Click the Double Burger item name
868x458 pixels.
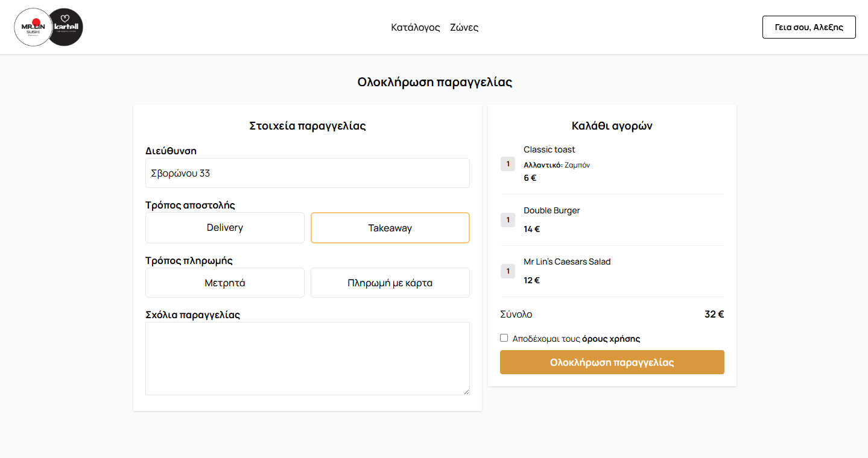pyautogui.click(x=551, y=210)
